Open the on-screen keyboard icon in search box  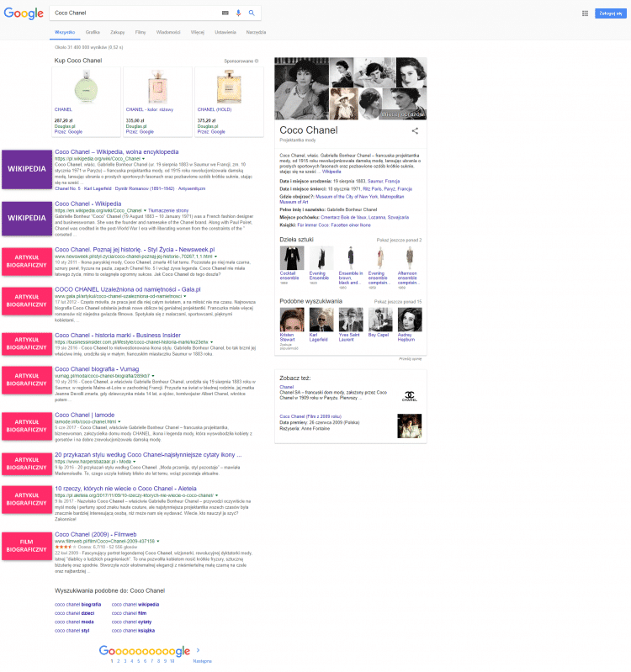click(225, 13)
